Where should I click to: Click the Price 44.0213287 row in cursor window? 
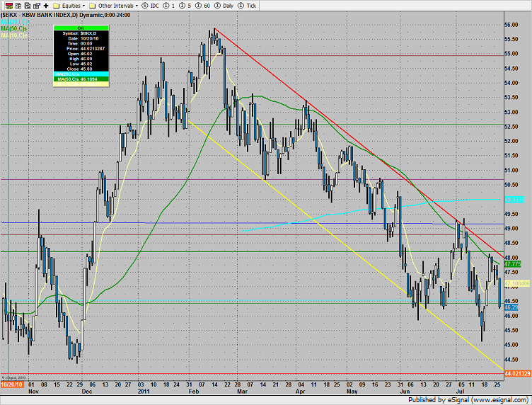[81, 49]
